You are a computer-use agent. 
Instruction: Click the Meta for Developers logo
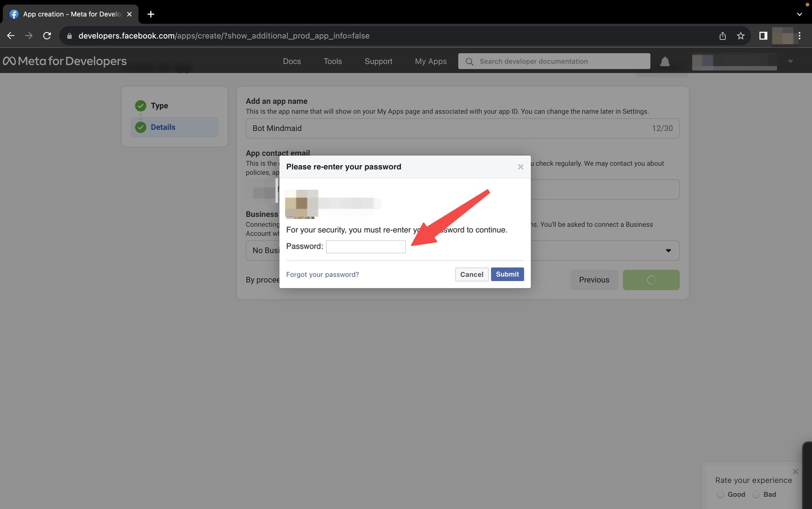tap(64, 61)
